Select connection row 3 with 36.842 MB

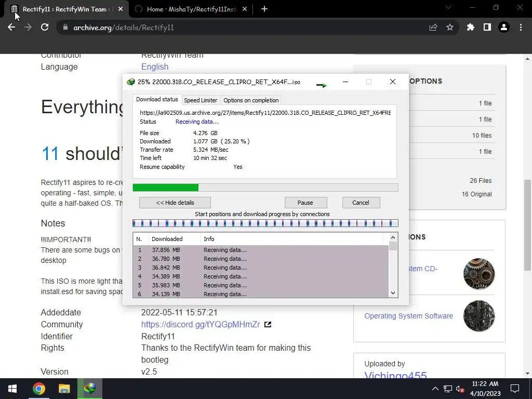(x=261, y=268)
